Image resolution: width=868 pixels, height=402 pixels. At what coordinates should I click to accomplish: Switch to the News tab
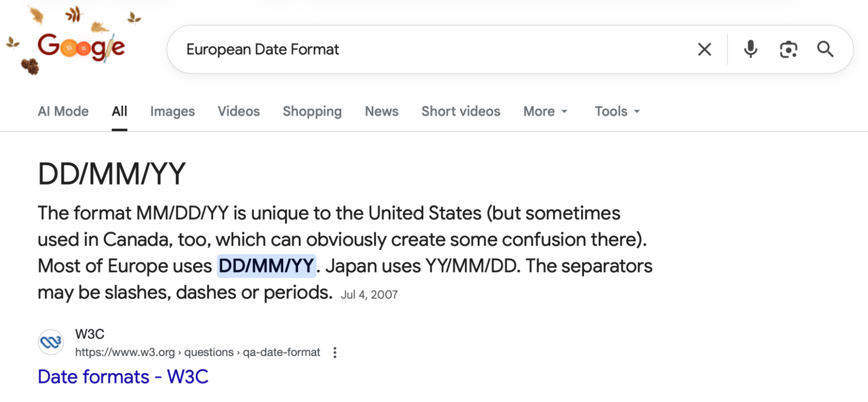click(x=382, y=112)
